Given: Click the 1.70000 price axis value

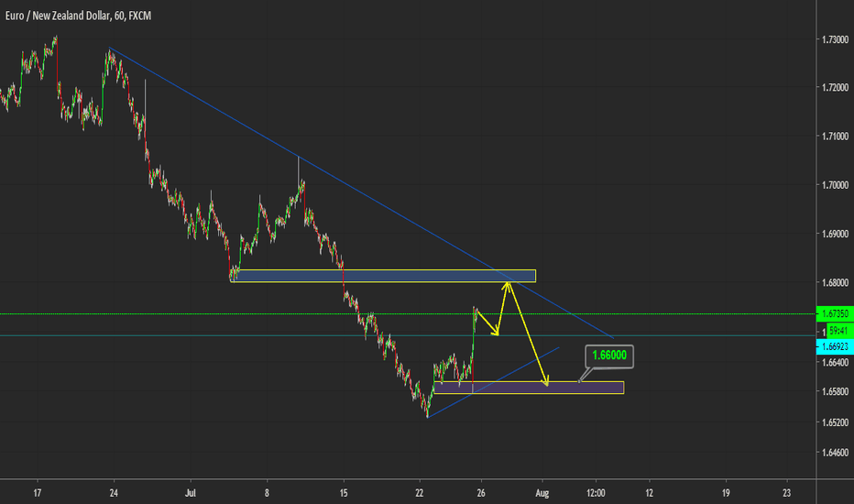Looking at the screenshot, I should [x=835, y=185].
